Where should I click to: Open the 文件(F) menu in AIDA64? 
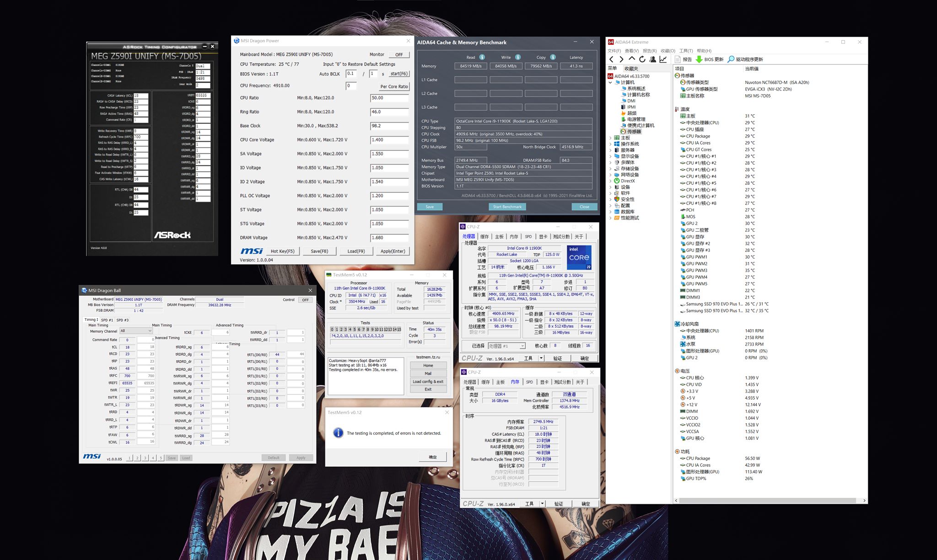(614, 51)
